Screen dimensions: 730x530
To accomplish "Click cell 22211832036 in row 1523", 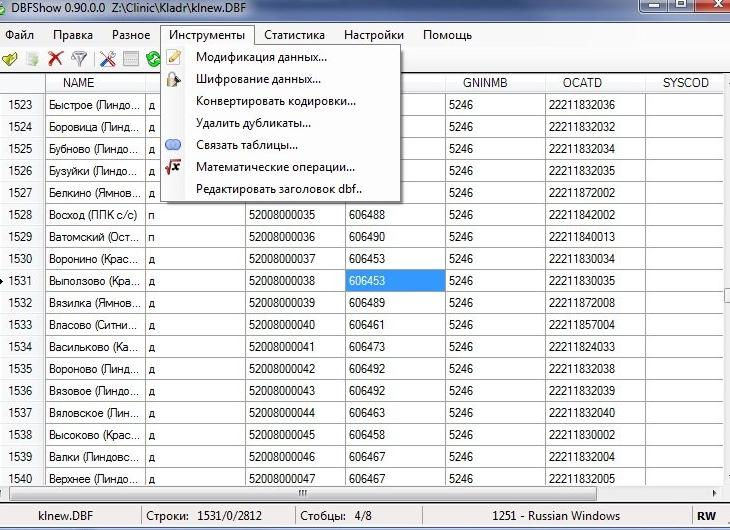I will 595,105.
